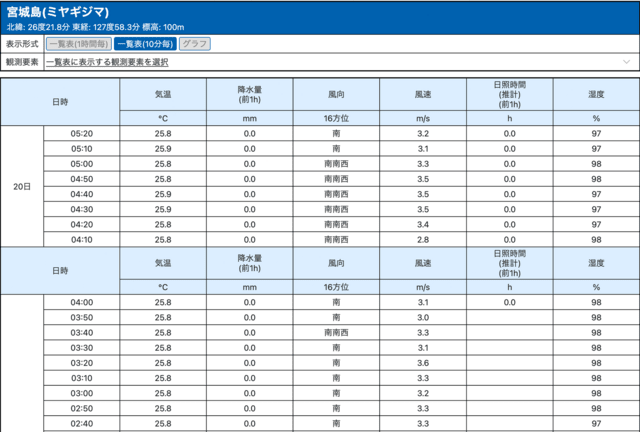640x432 pixels.
Task: Click wind speed 3.6 in 03:20 row
Action: [x=423, y=363]
